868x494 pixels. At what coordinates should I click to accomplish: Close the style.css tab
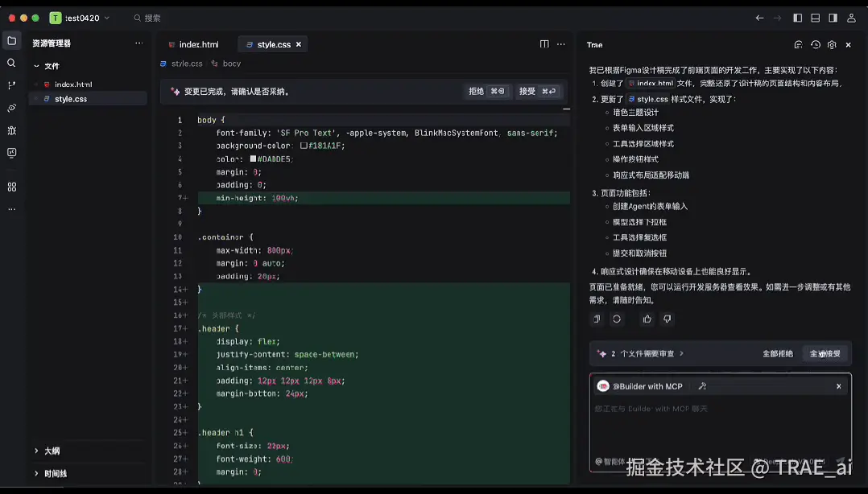[299, 45]
